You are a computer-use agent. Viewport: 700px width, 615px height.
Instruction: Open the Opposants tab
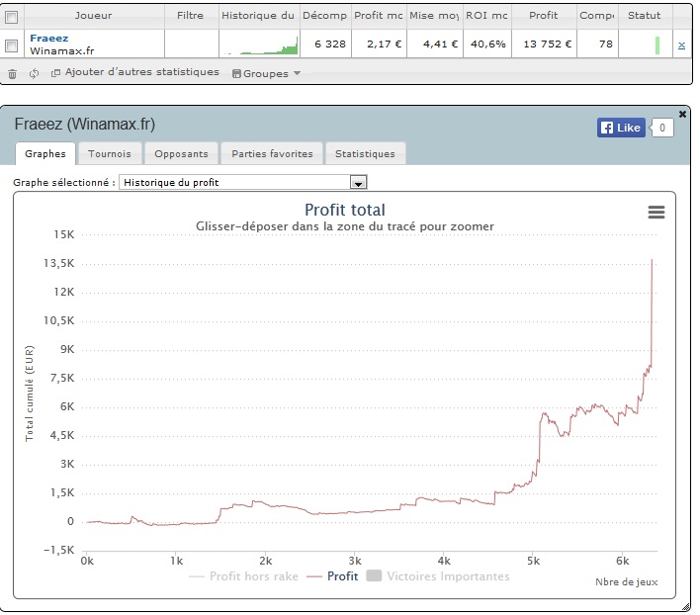[x=181, y=153]
